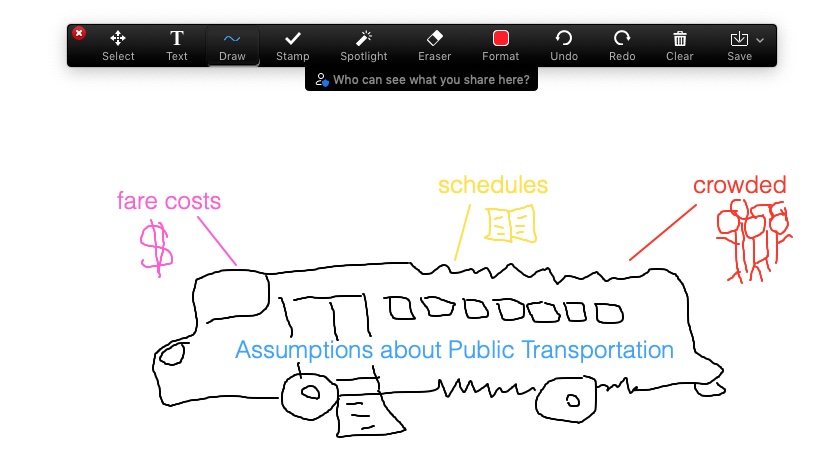Enable the Spotlight wand tool
The image size is (822, 453).
[363, 45]
